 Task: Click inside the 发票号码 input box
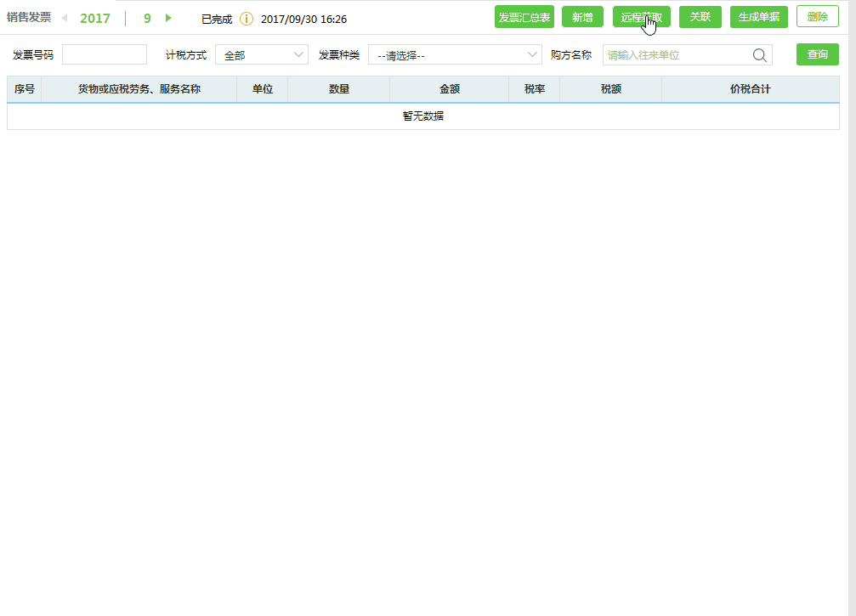[x=104, y=54]
